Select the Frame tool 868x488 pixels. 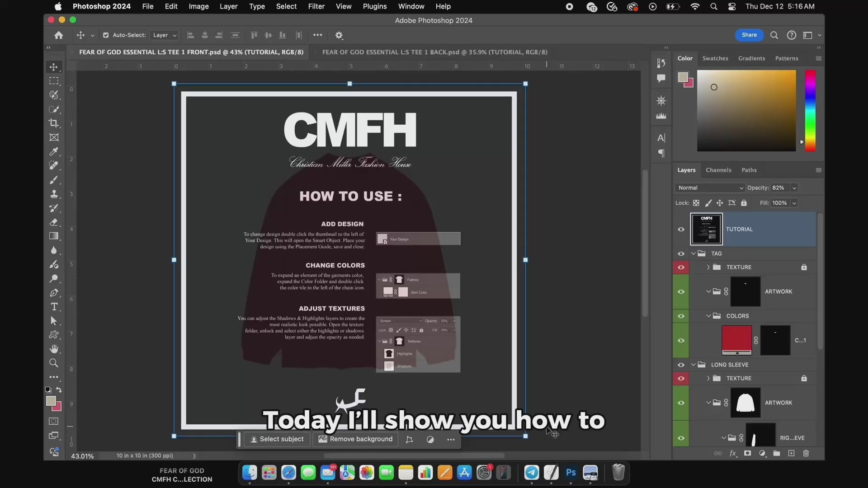(54, 137)
